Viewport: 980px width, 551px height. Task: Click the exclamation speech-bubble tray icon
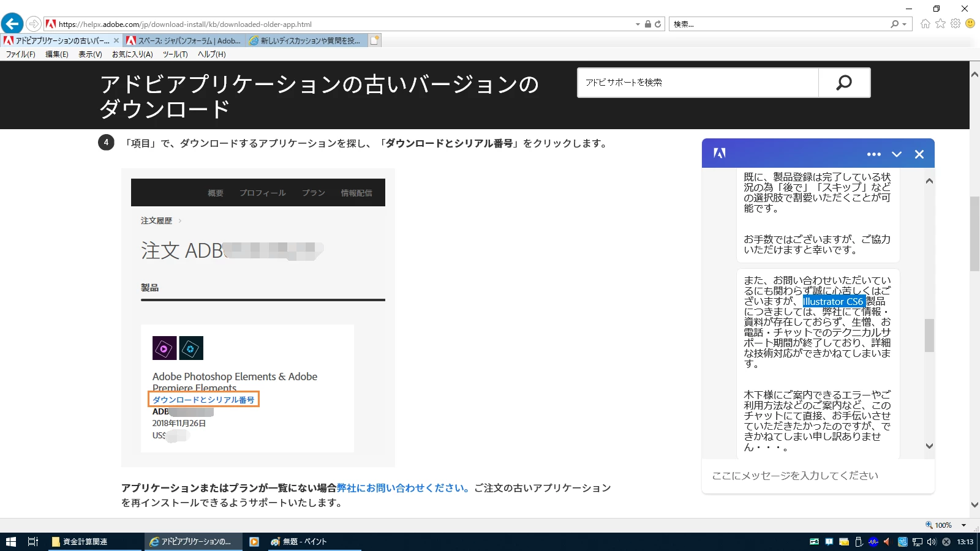[x=829, y=542]
